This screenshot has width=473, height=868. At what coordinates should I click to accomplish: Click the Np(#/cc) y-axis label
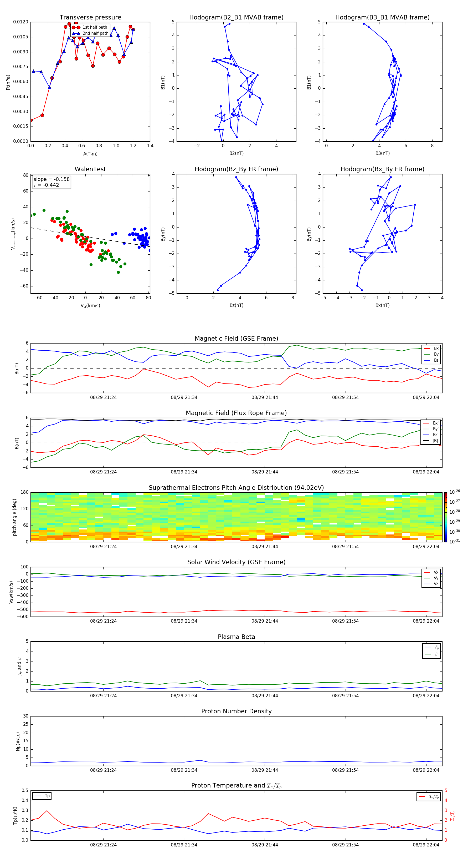(18, 741)
